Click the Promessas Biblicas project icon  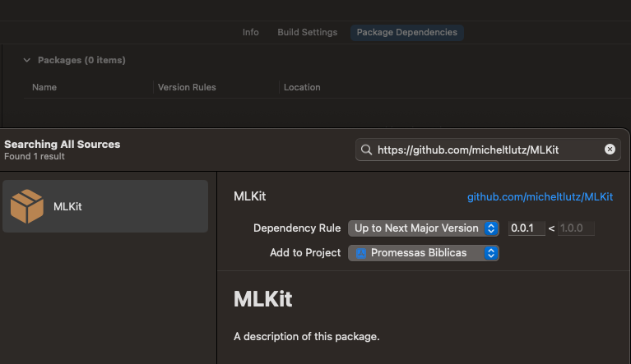coord(361,253)
